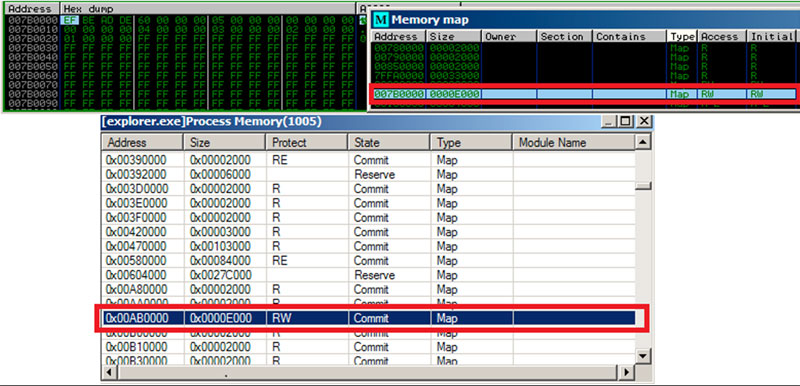Click the Memory map Section column header
Image resolution: width=800 pixels, height=386 pixels.
coord(564,37)
